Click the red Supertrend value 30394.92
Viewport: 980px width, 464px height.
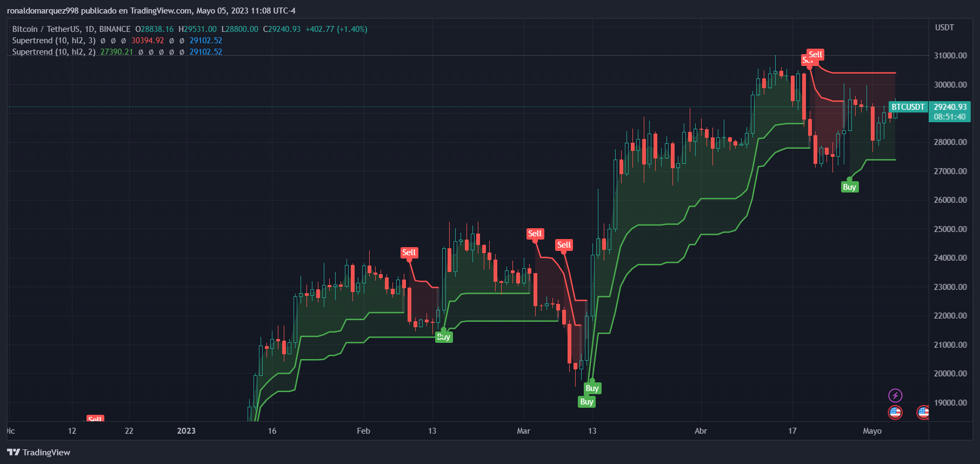pos(148,41)
